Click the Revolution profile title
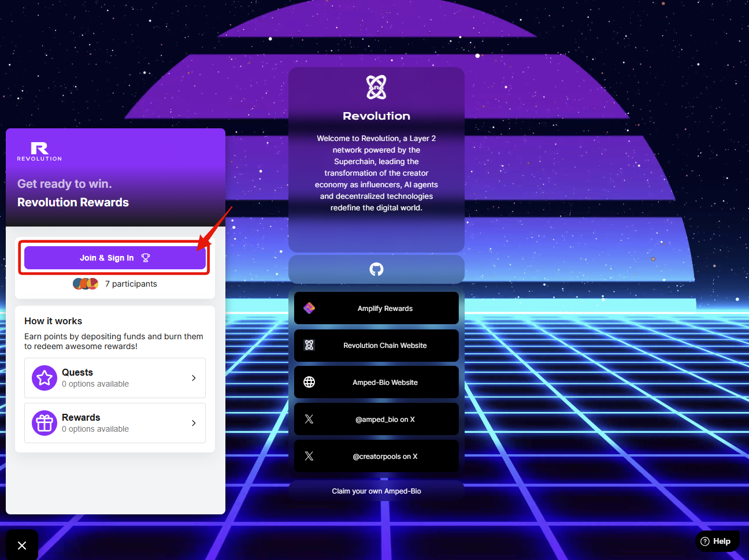The image size is (749, 560). point(376,116)
